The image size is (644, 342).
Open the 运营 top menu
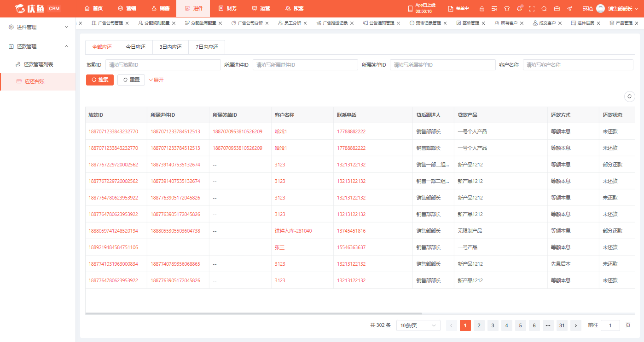click(x=261, y=8)
